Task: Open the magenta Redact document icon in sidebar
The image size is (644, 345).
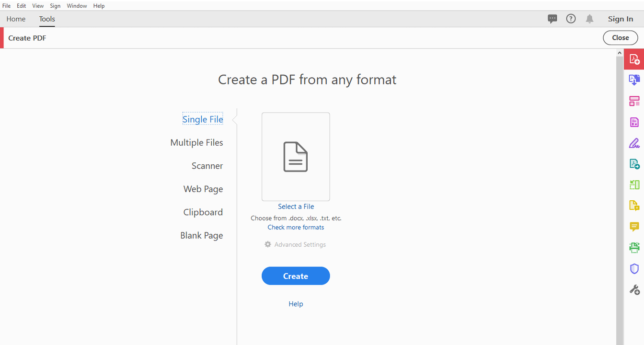Action: [634, 122]
